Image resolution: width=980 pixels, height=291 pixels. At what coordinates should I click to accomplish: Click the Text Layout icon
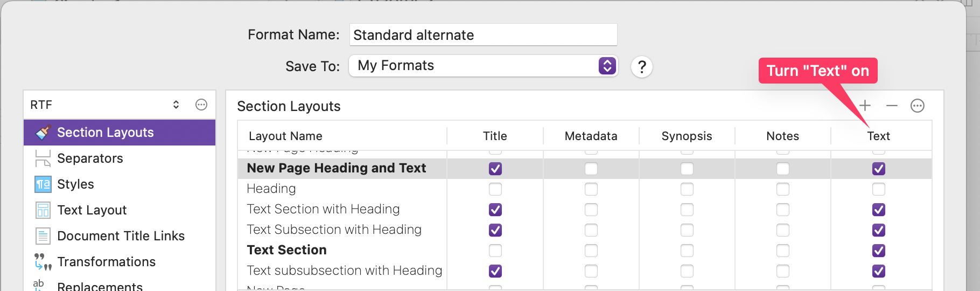(x=43, y=210)
